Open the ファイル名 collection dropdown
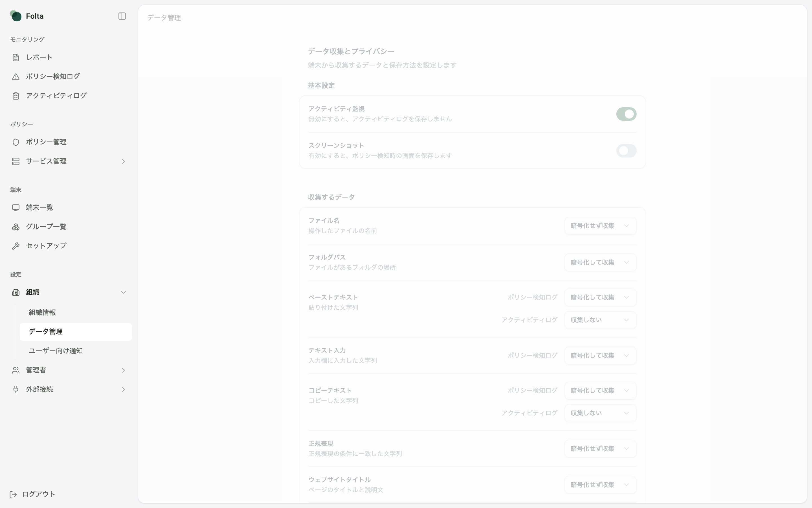 pos(600,226)
